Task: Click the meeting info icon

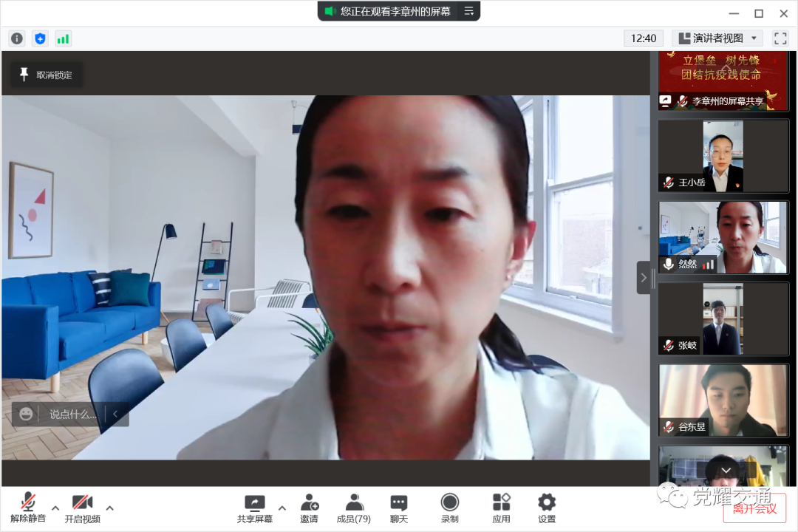Action: point(16,38)
